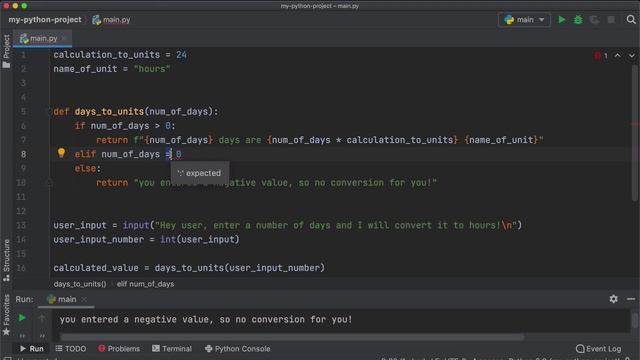This screenshot has height=360, width=640.
Task: Click the red error indicator count
Action: pyautogui.click(x=601, y=56)
